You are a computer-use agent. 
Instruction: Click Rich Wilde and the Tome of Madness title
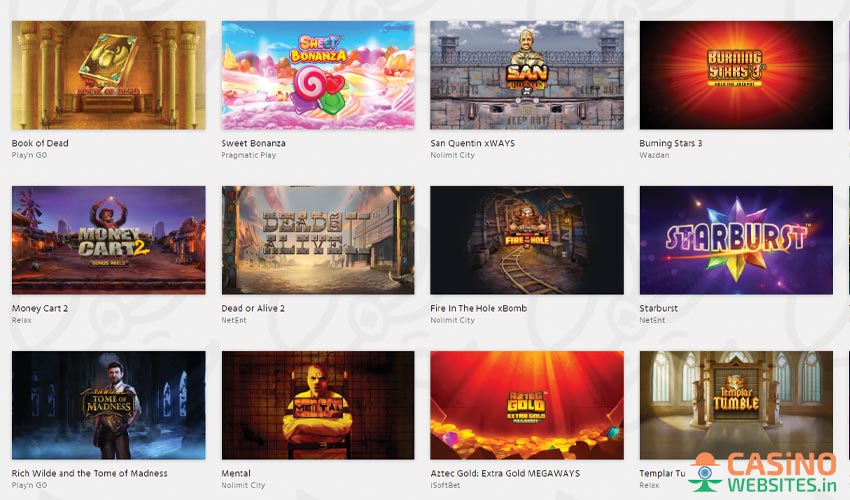click(x=89, y=473)
